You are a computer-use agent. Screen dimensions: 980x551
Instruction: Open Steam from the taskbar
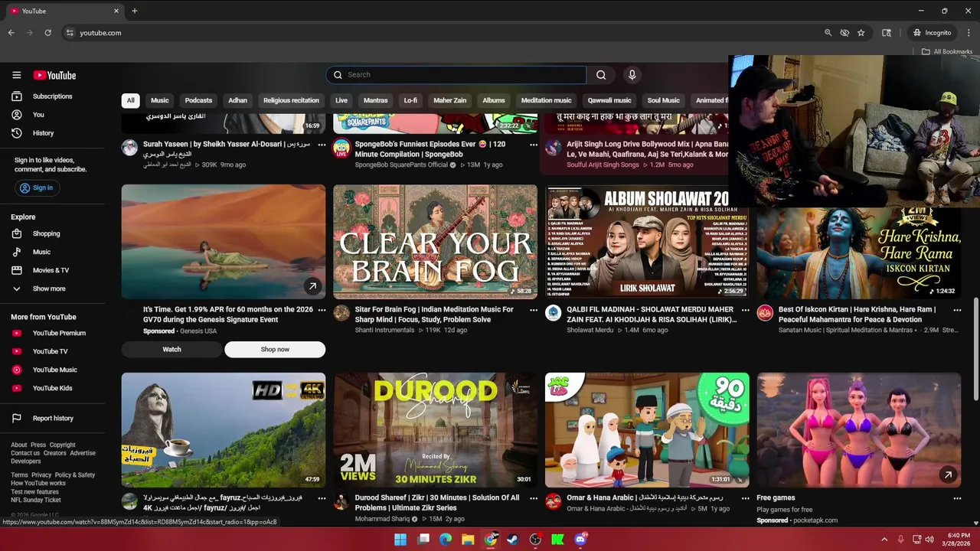[x=513, y=540]
